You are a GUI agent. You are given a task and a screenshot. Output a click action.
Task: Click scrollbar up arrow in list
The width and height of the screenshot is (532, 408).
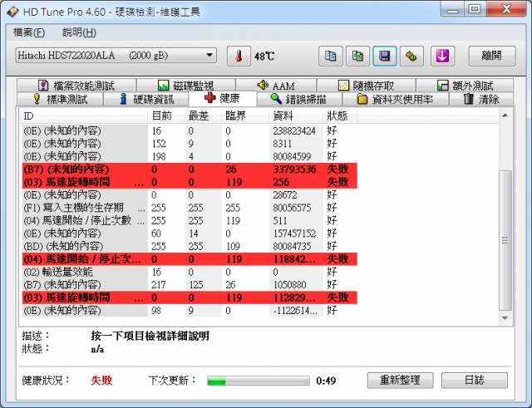tap(505, 116)
